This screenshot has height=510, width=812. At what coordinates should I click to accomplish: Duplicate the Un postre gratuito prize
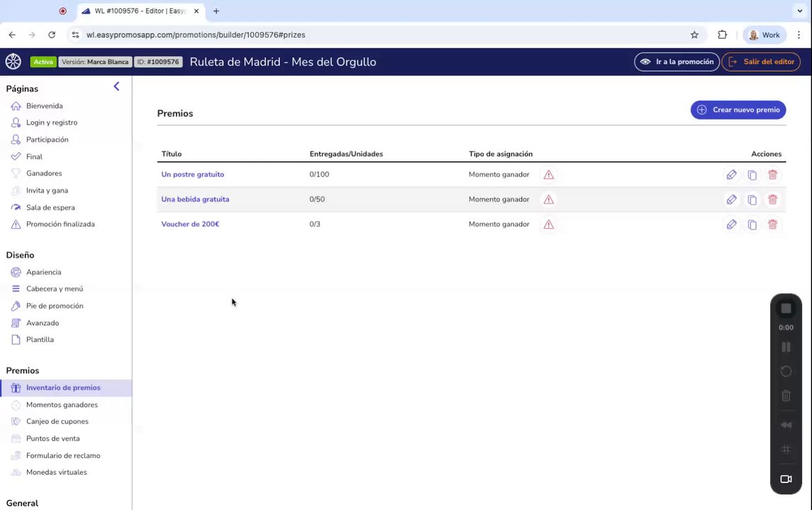(x=752, y=175)
